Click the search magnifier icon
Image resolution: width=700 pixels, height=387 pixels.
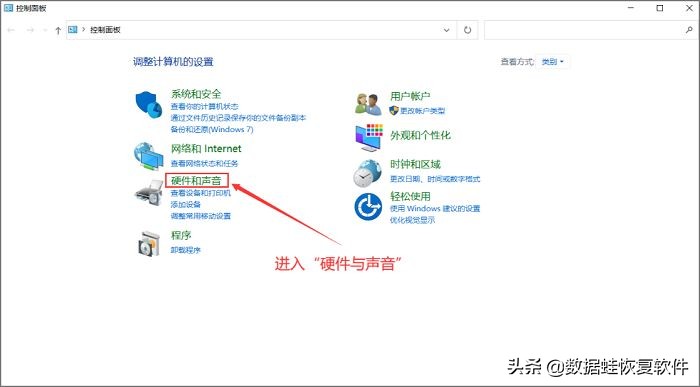pos(689,30)
